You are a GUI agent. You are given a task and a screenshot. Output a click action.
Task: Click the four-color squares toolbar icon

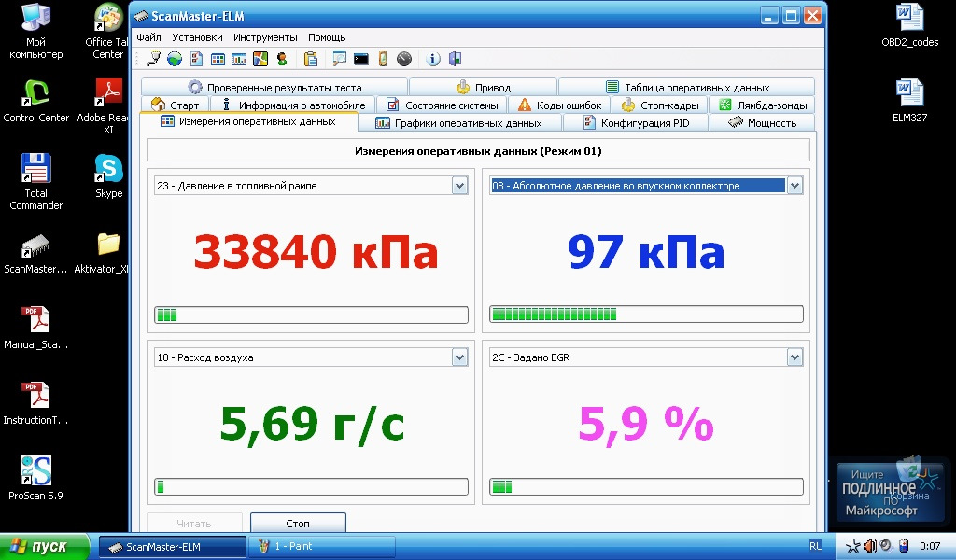point(260,59)
